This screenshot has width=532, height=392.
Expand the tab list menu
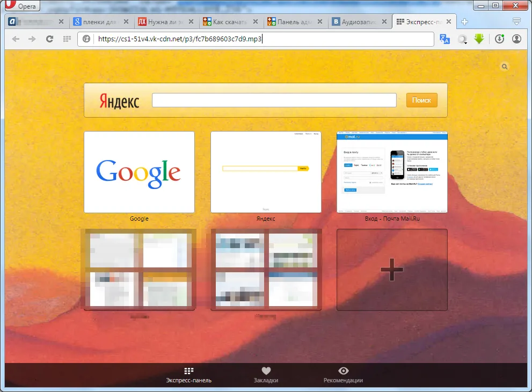(x=516, y=21)
